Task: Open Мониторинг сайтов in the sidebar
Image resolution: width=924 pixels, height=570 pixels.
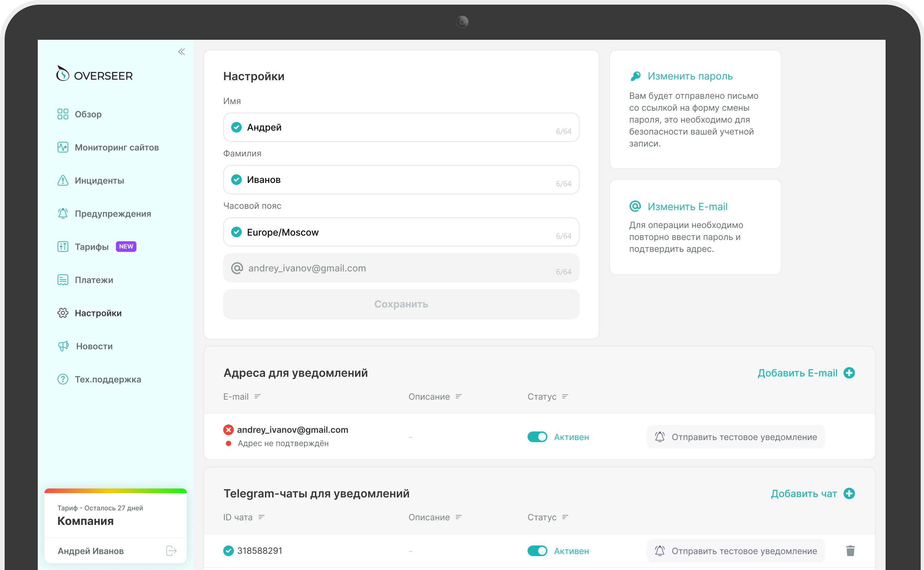Action: click(116, 147)
